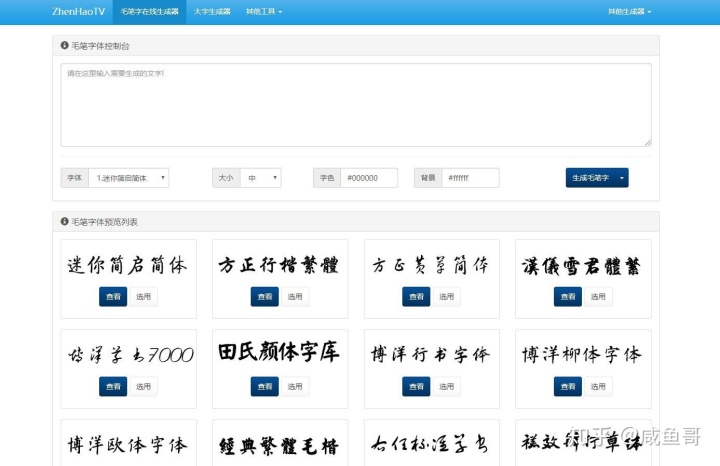Click 选用 under 方正行楷繁體
Viewport: 720px width, 466px height.
(295, 297)
